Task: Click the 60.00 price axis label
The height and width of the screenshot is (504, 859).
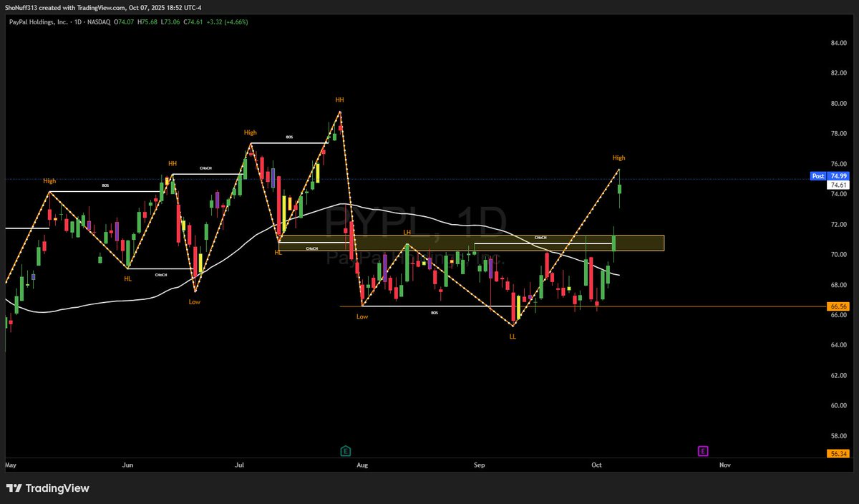Action: point(839,405)
